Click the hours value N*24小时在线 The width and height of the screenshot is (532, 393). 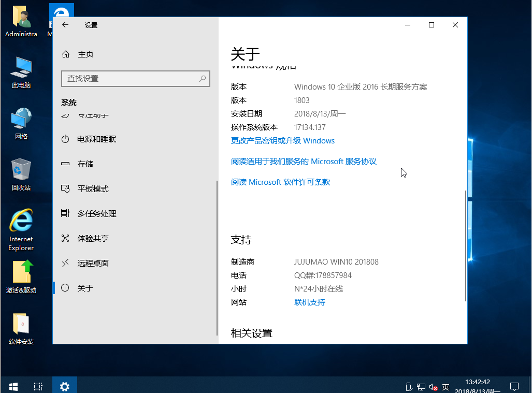click(318, 288)
